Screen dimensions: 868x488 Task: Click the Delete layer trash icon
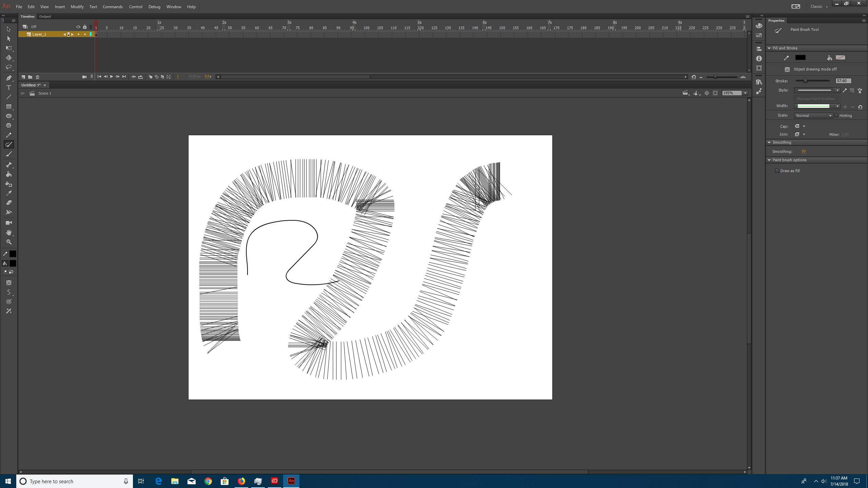click(38, 77)
